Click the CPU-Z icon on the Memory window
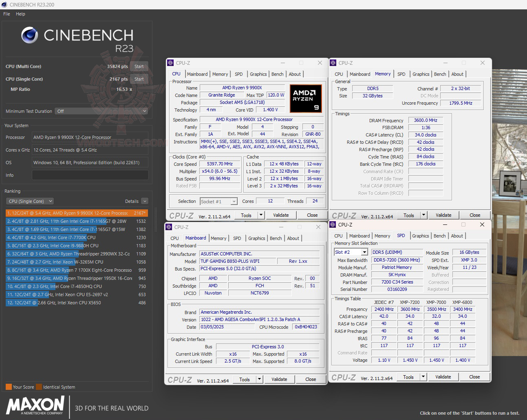The width and height of the screenshot is (527, 420). click(333, 63)
